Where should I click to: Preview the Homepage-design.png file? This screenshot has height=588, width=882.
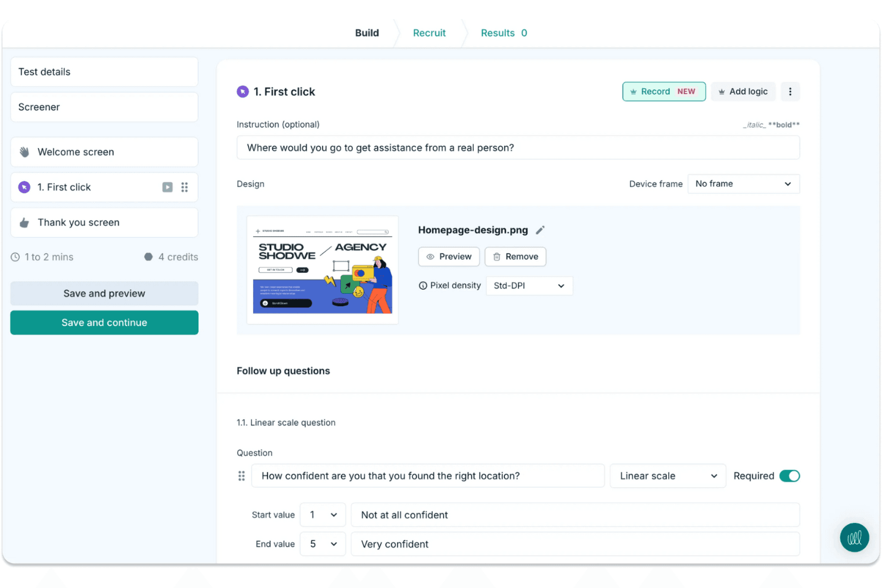point(449,257)
